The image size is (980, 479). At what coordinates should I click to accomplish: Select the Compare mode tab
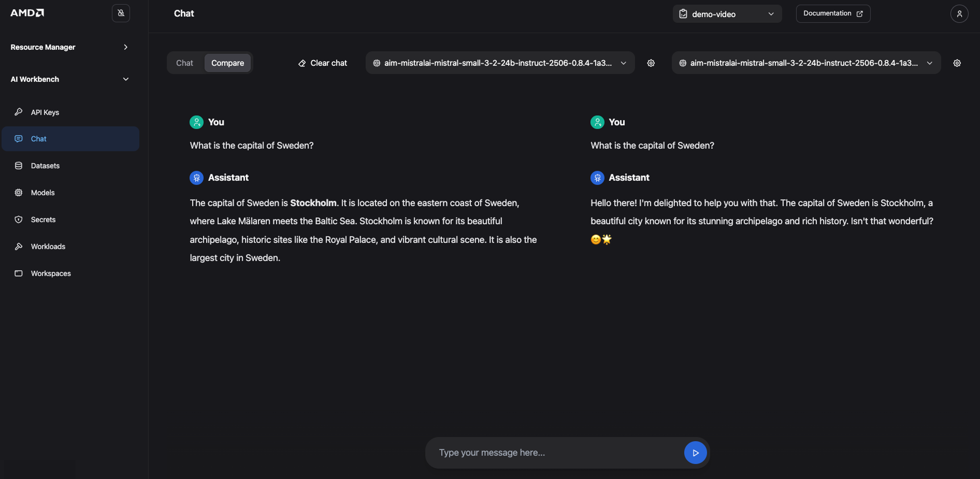pyautogui.click(x=227, y=63)
